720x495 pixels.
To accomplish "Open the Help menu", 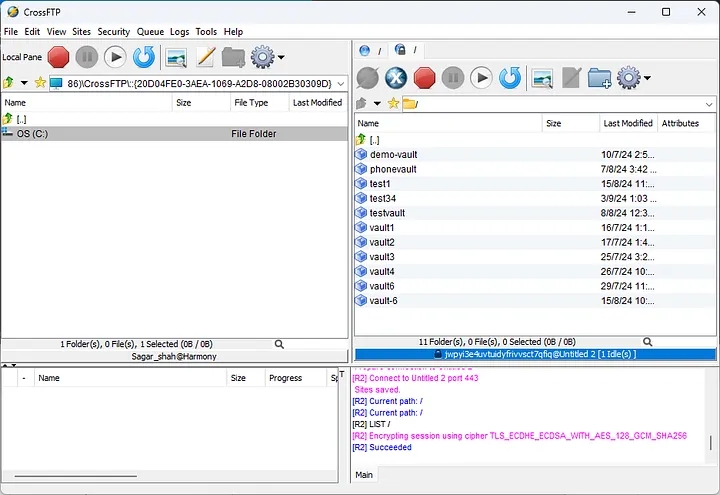I will [233, 32].
